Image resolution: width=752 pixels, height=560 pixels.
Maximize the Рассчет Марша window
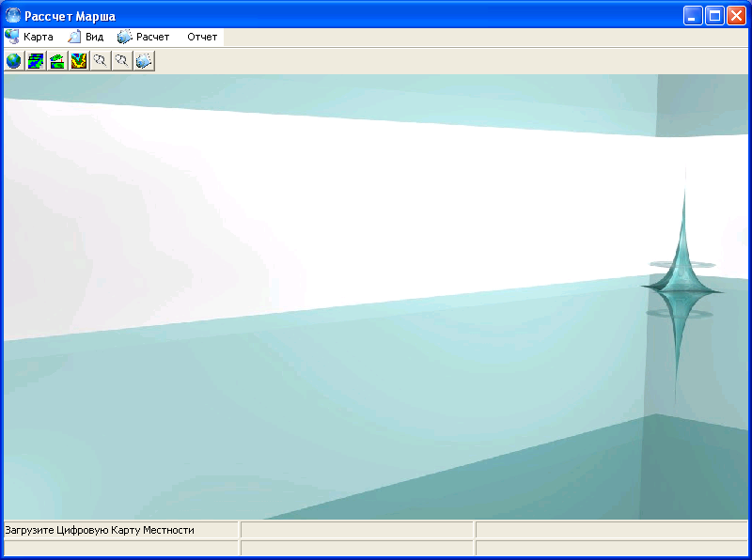pyautogui.click(x=714, y=16)
